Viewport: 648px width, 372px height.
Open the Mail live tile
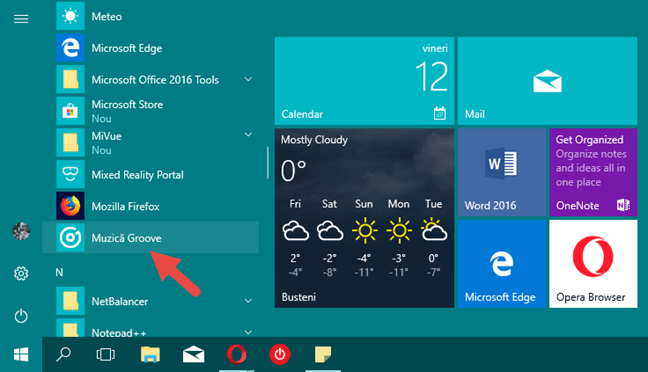tap(547, 81)
